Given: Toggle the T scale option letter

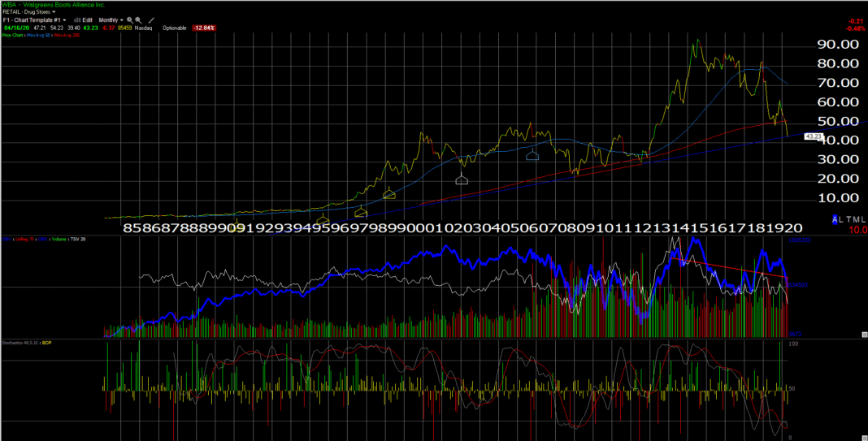Looking at the screenshot, I should click(848, 220).
